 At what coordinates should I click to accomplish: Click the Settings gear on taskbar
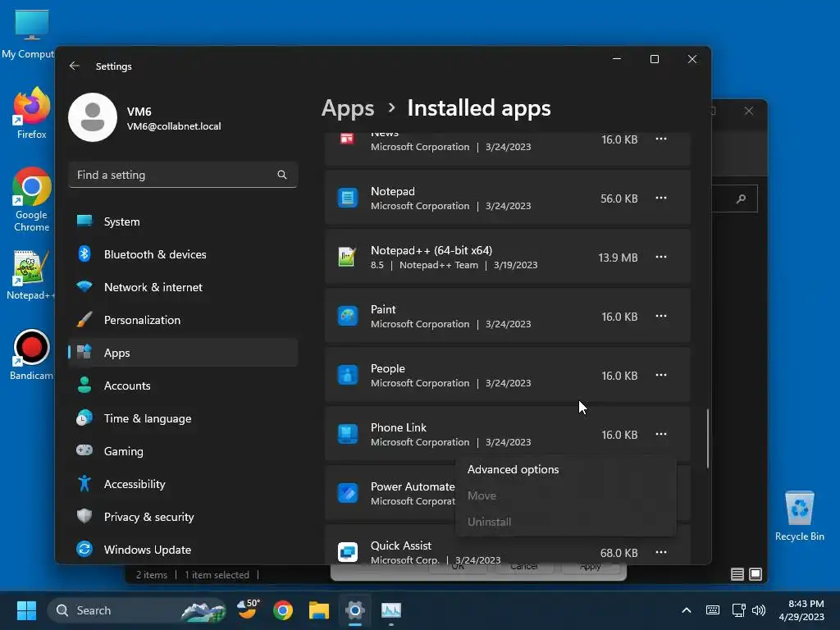(354, 610)
